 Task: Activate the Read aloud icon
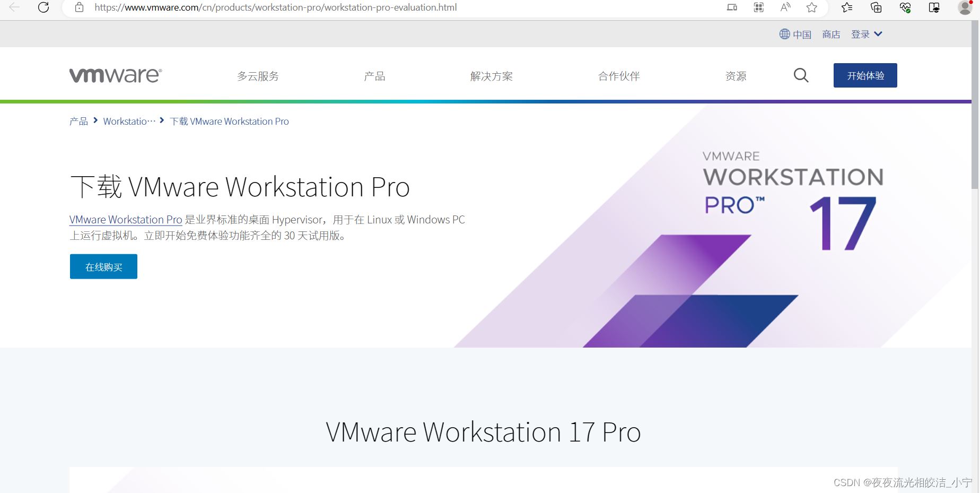tap(785, 7)
